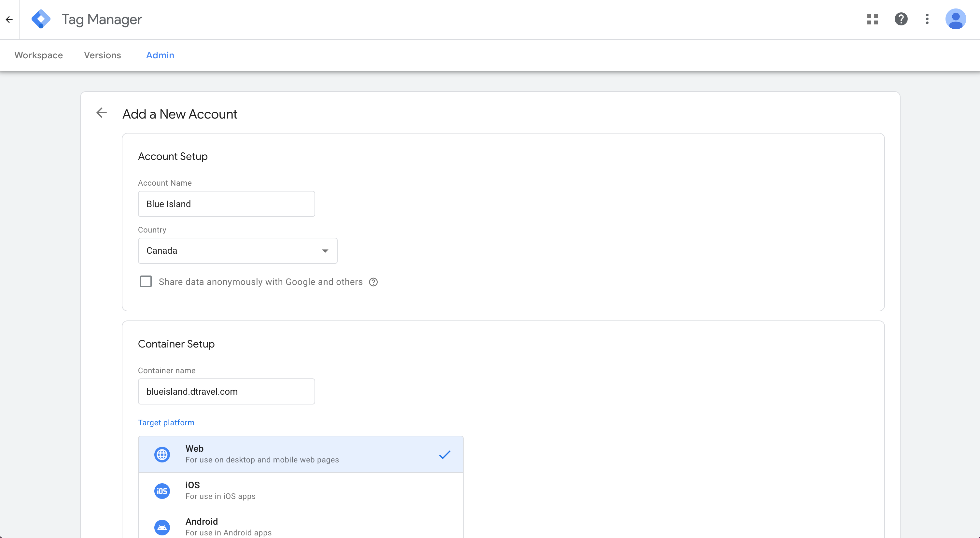Select the iOS target platform option
Screen dimensions: 980x538
301,491
